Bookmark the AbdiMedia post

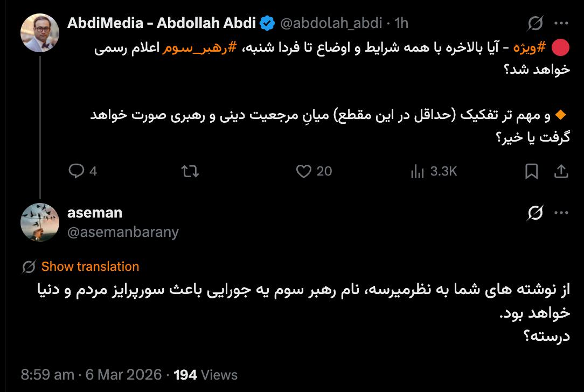532,171
